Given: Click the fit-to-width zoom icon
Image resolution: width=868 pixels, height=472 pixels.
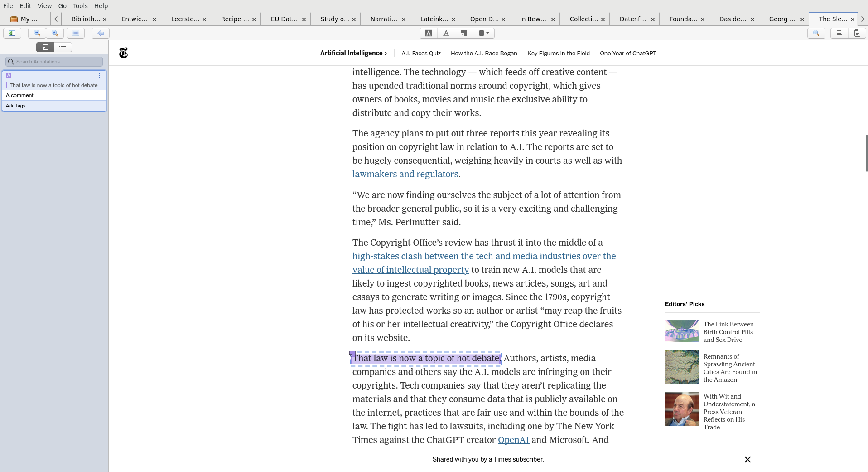Looking at the screenshot, I should point(76,33).
